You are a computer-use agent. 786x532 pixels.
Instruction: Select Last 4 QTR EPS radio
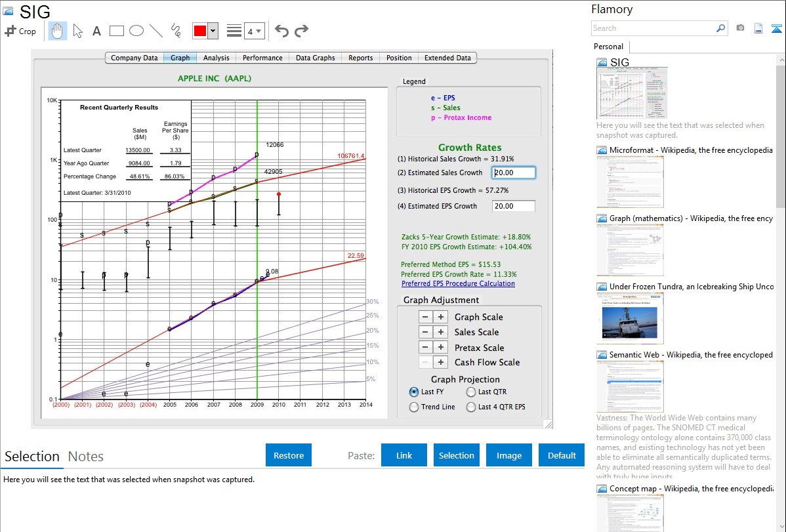471,407
